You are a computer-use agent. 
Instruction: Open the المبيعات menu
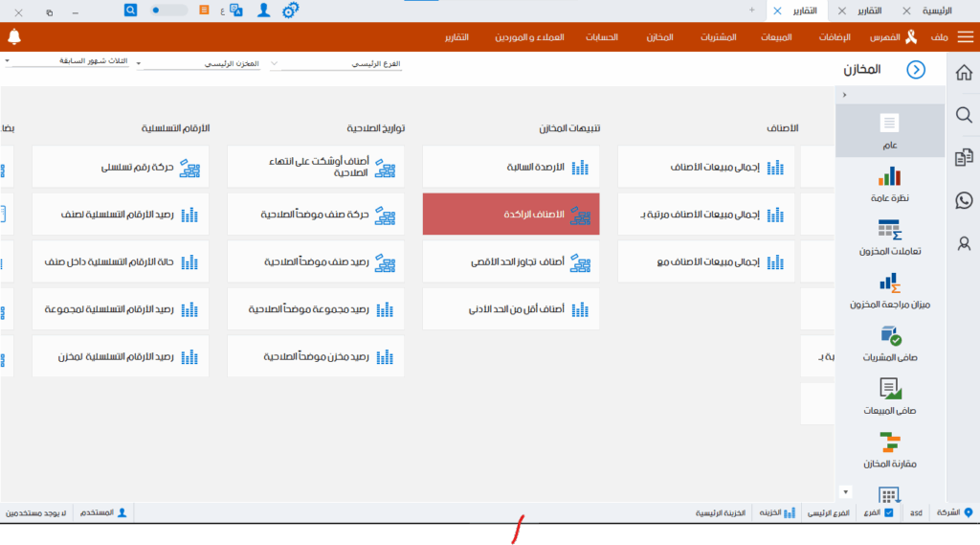pos(776,37)
